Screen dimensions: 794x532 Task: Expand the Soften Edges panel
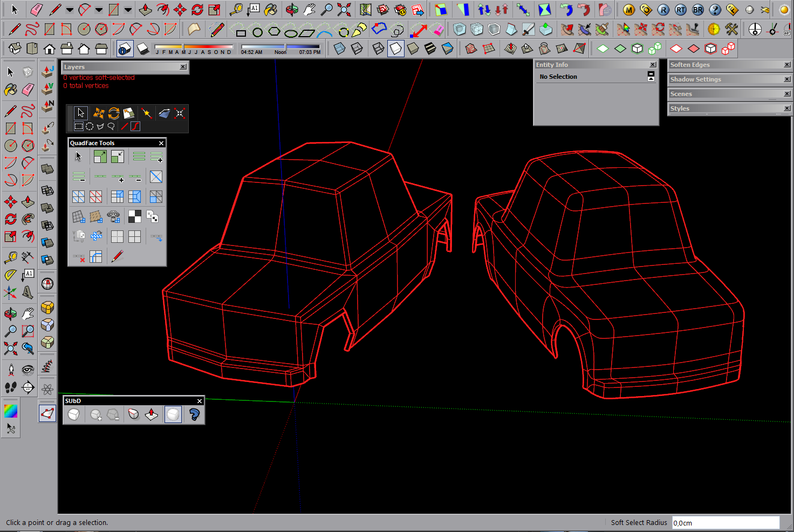729,65
